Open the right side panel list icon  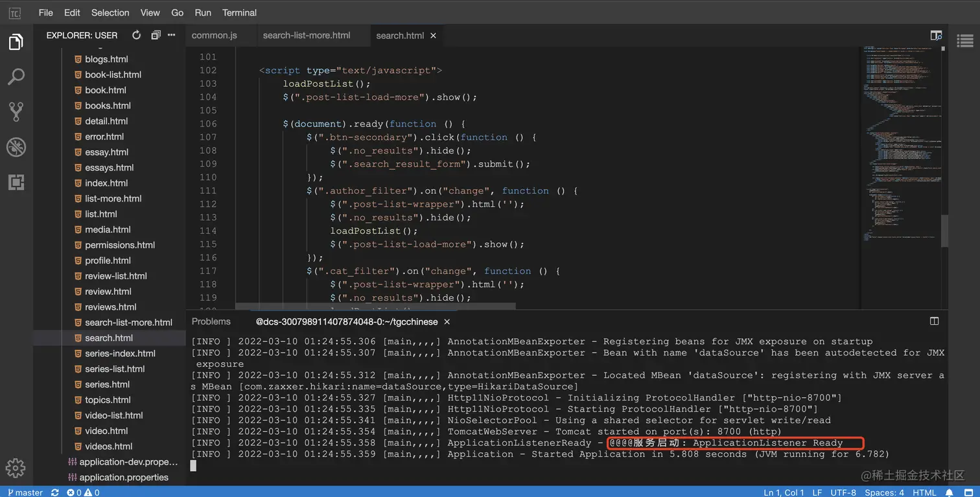[965, 41]
